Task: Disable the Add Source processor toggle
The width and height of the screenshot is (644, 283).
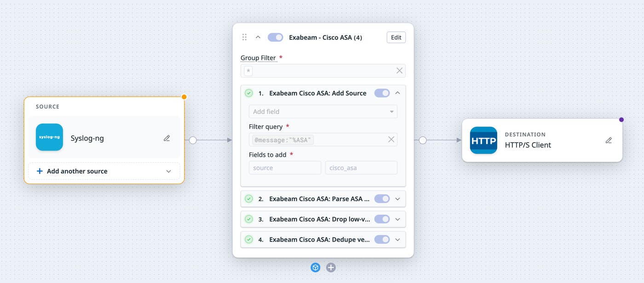Action: coord(382,93)
